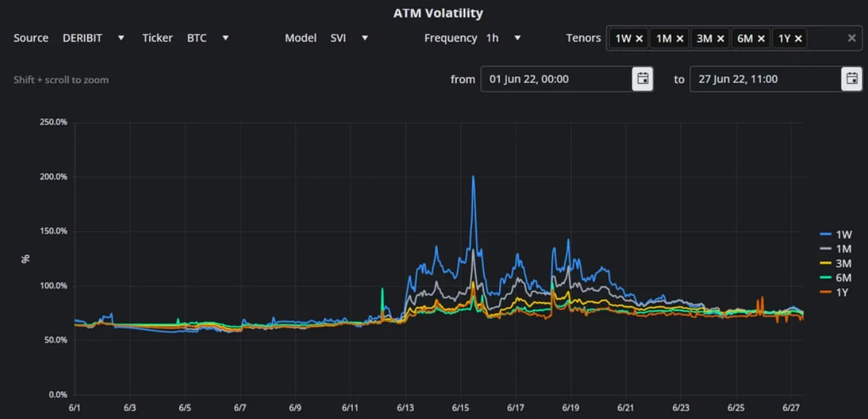
Task: Open the Ticker BTC dropdown
Action: coord(208,38)
